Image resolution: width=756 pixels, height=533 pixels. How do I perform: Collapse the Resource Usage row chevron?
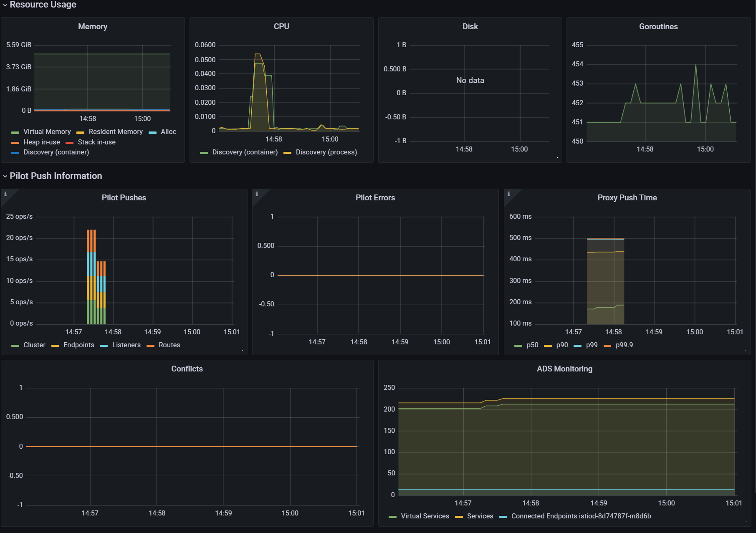click(5, 5)
